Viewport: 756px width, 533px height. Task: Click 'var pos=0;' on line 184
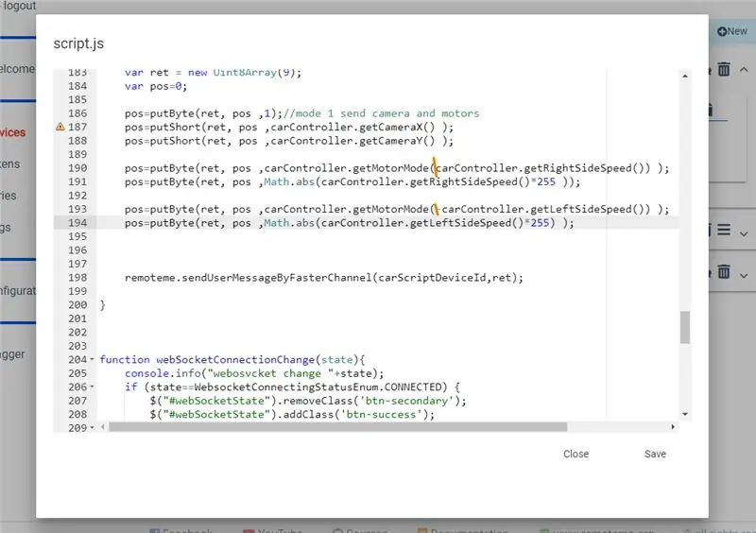coord(156,86)
